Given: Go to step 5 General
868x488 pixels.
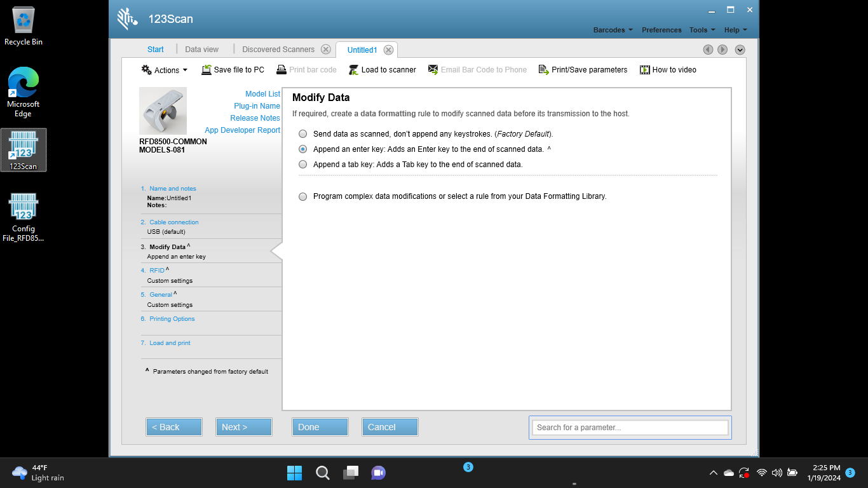Looking at the screenshot, I should (160, 295).
